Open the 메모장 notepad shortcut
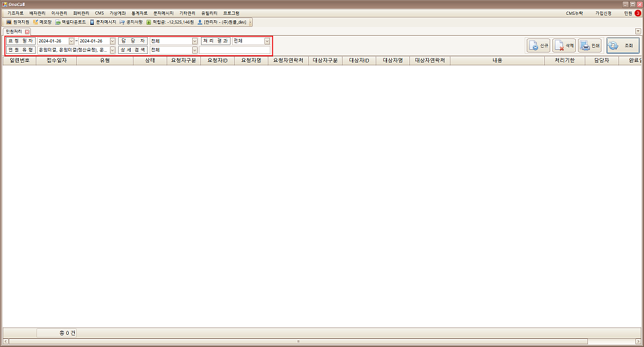The image size is (644, 347). (44, 22)
